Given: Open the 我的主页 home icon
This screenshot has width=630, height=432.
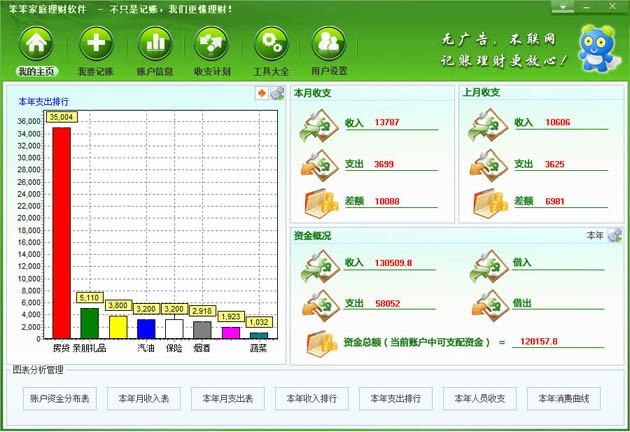Looking at the screenshot, I should [37, 44].
